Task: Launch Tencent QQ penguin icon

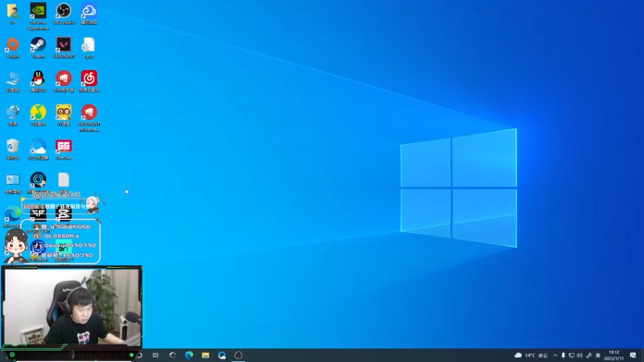Action: coord(38,81)
